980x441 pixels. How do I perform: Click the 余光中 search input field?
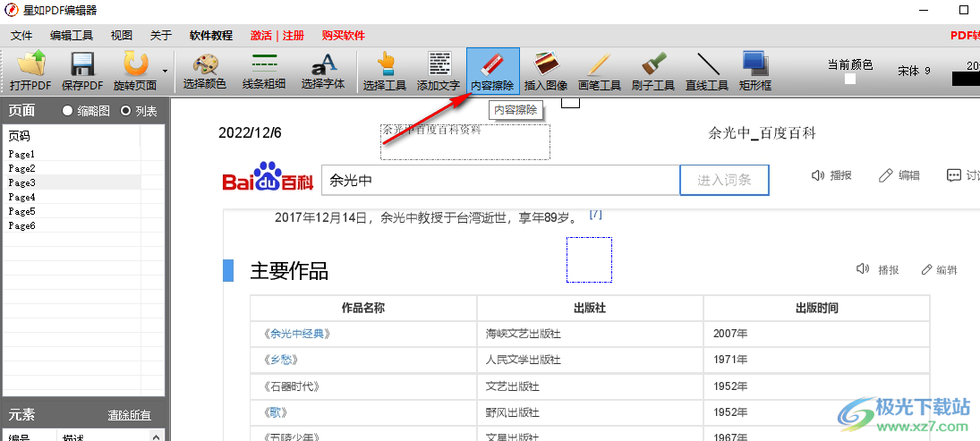pos(500,181)
